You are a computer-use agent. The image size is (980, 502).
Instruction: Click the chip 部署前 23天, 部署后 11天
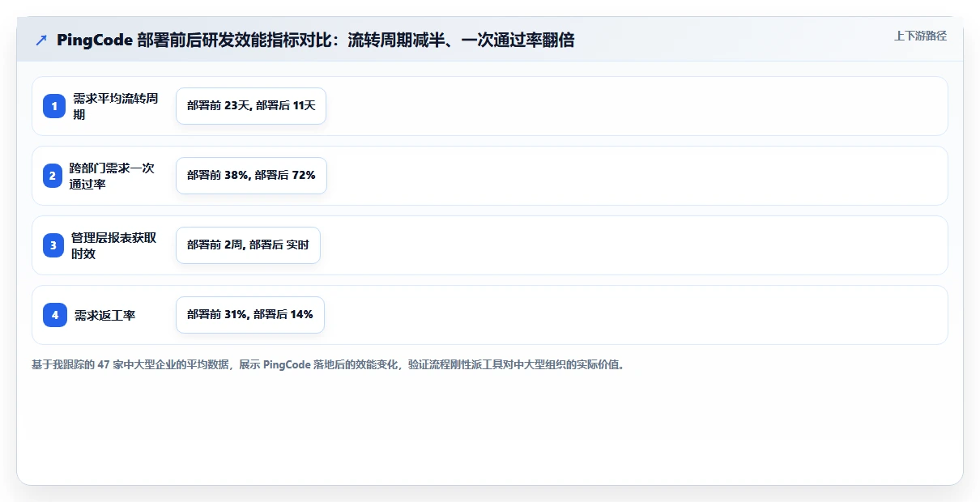click(x=251, y=106)
